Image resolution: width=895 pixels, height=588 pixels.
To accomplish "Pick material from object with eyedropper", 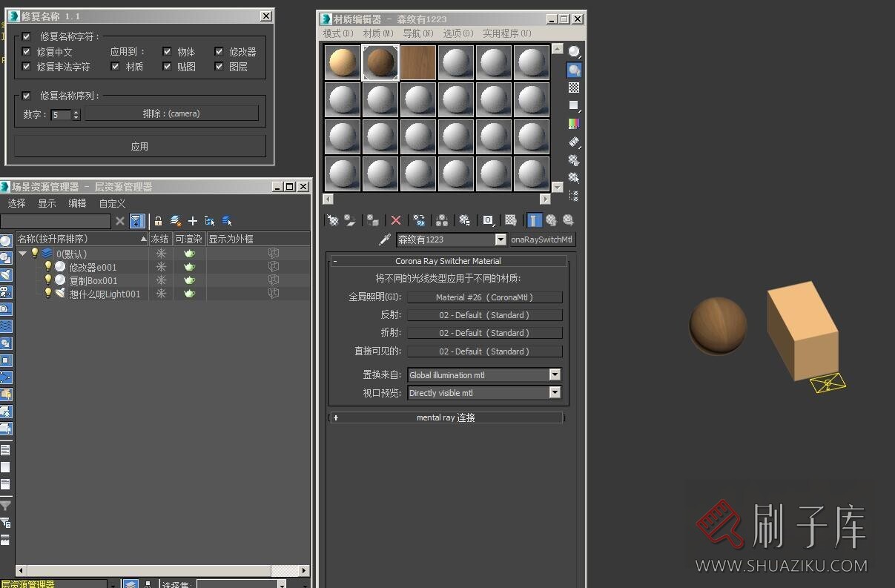I will (x=384, y=240).
